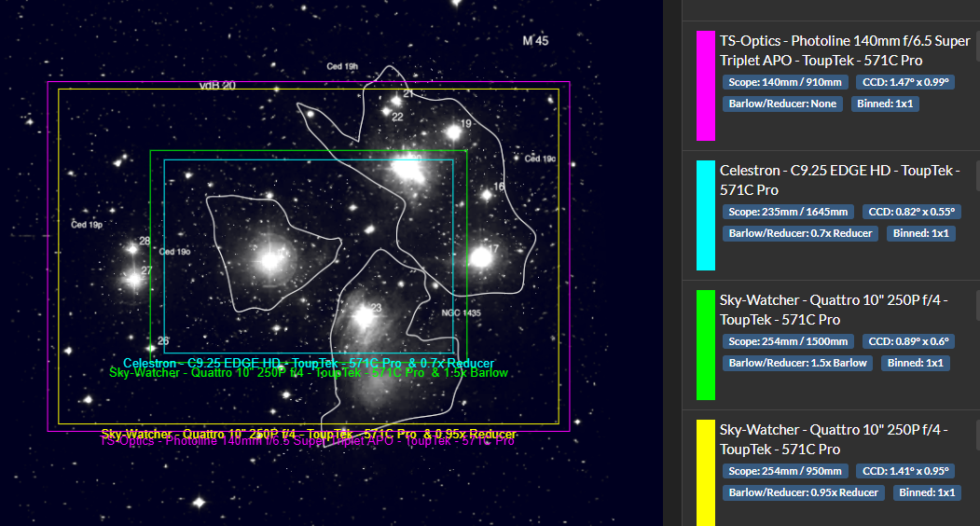Screen dimensions: 980x526
Task: Click the magenta swatch for TS-Optics setup
Action: (706, 86)
